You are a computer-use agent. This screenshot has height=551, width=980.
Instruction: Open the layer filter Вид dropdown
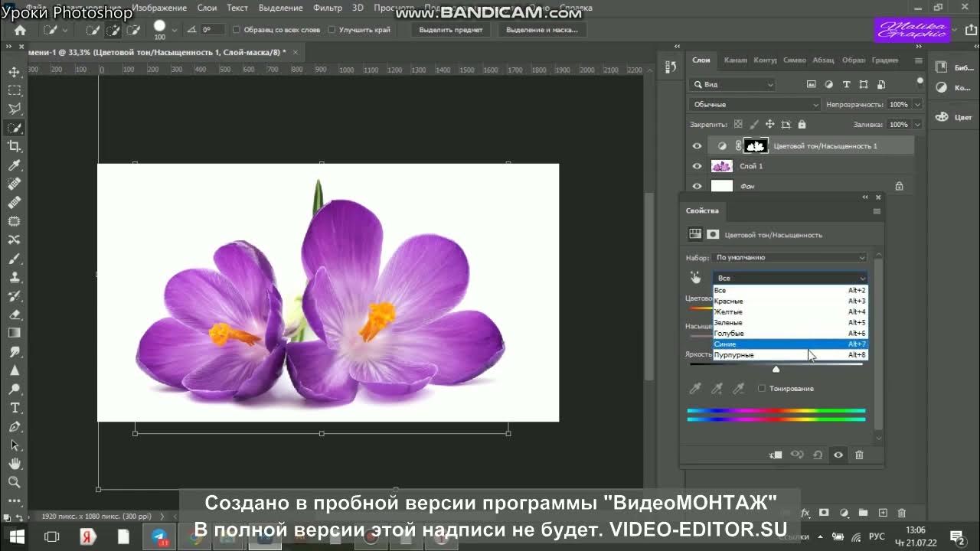pyautogui.click(x=733, y=84)
